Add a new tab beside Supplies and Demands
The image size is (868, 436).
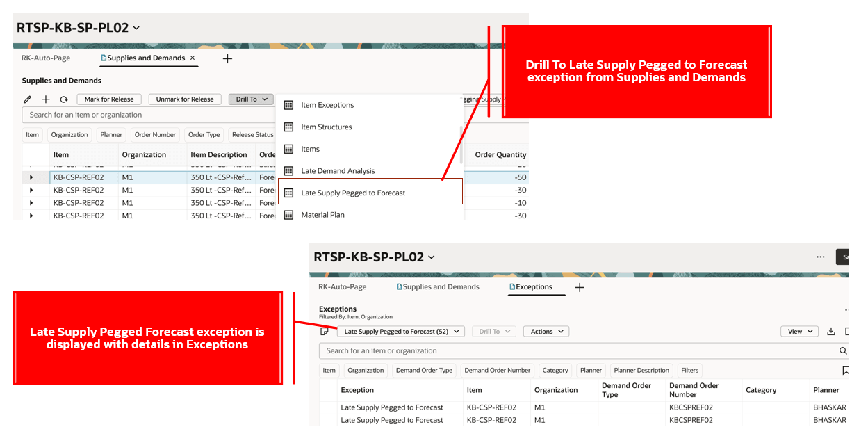pyautogui.click(x=227, y=58)
